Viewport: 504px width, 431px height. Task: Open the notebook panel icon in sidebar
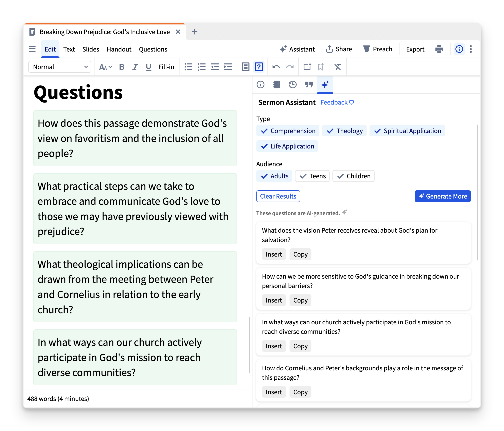coord(277,85)
